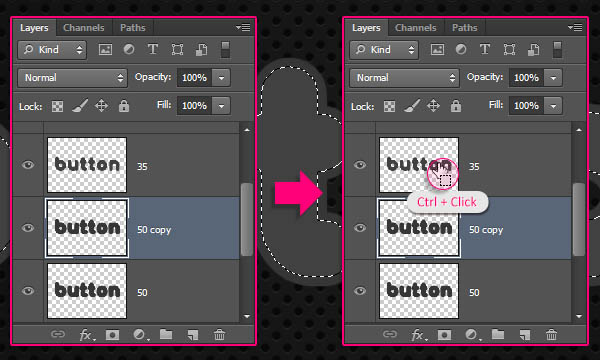Filter adjustment layers in right Layers panel

(461, 49)
